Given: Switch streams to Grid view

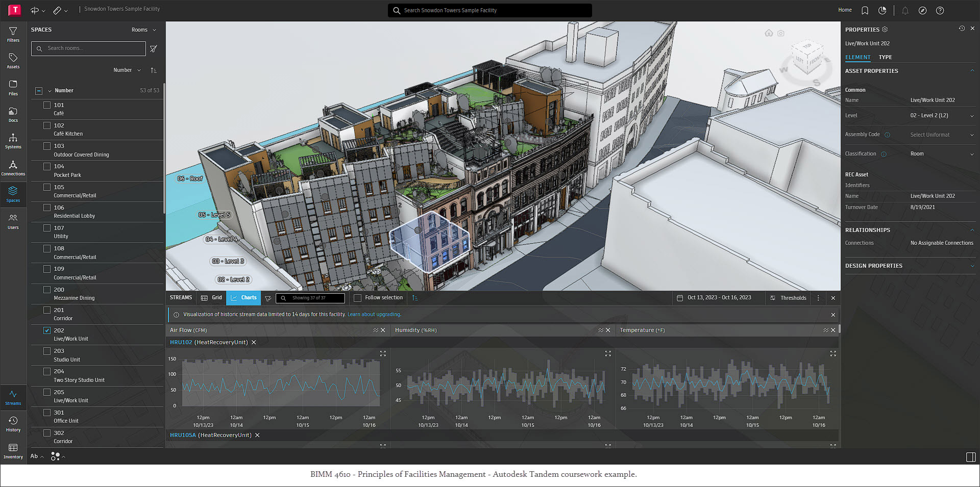Looking at the screenshot, I should coord(211,298).
